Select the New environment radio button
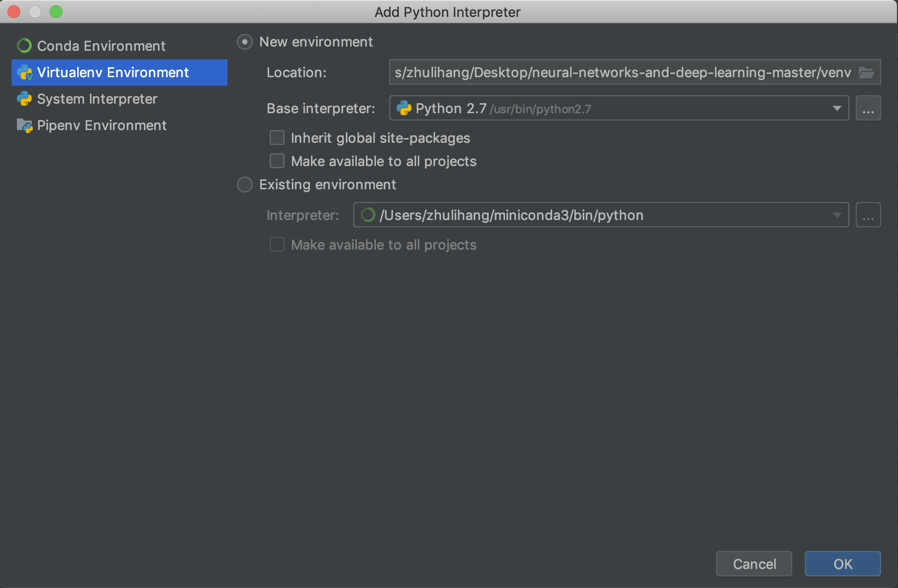This screenshot has width=898, height=588. click(245, 42)
